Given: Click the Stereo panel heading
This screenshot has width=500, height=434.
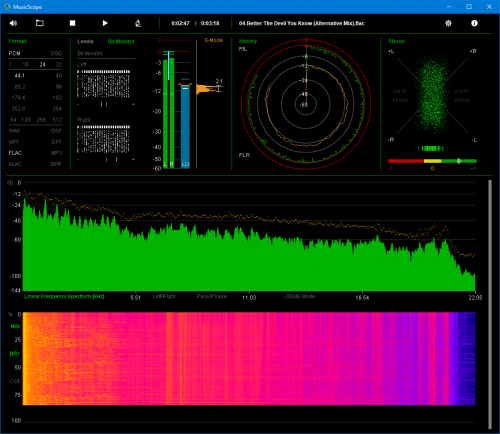Looking at the screenshot, I should [397, 41].
